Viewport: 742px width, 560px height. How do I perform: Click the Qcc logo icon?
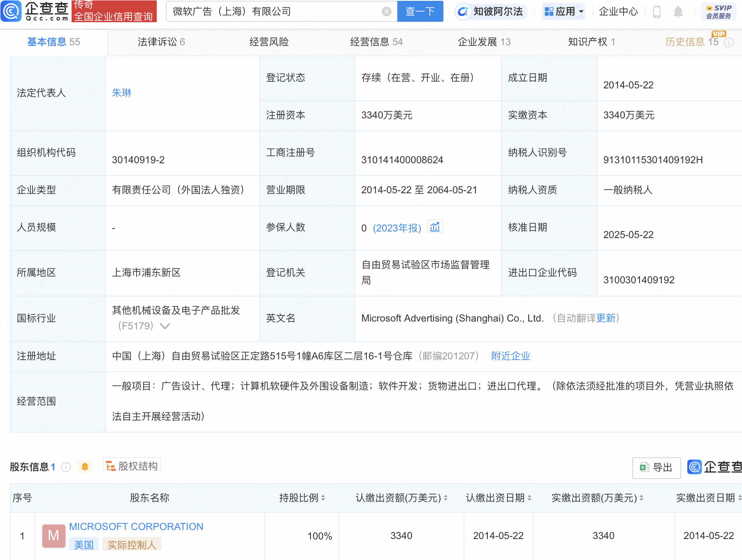(x=11, y=11)
